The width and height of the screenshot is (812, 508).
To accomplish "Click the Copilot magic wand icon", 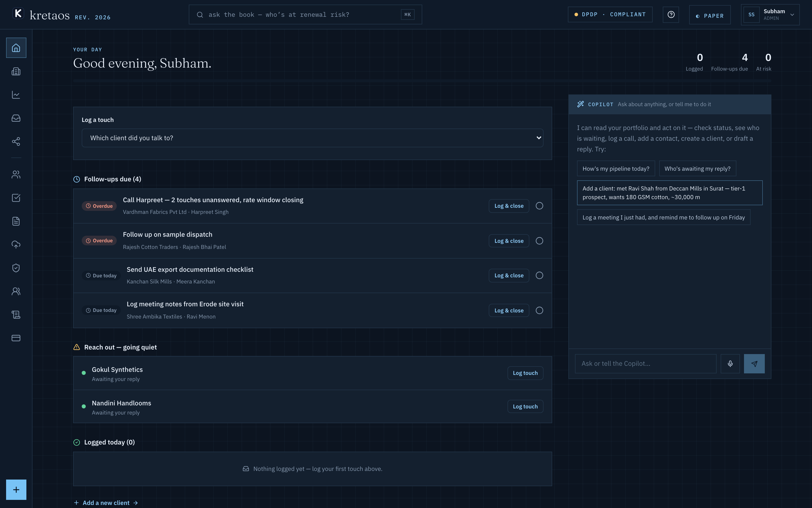I will point(581,104).
